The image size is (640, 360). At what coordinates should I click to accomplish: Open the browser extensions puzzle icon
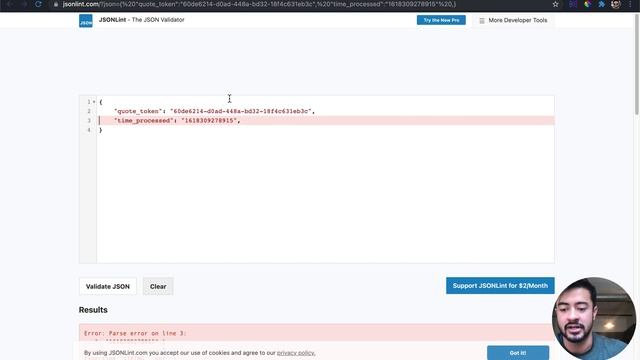point(601,4)
